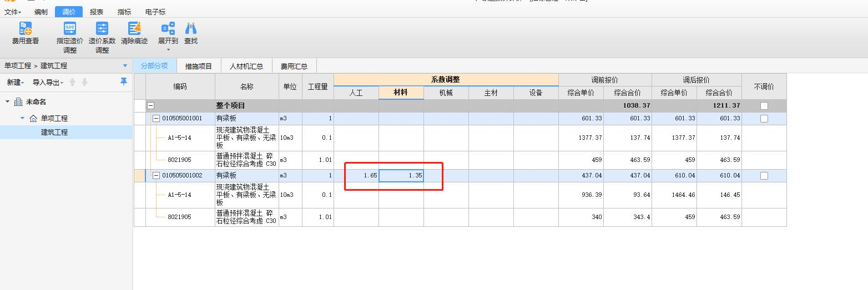This screenshot has height=290, width=868.
Task: Click the 材料 coefficient column header
Action: 401,93
